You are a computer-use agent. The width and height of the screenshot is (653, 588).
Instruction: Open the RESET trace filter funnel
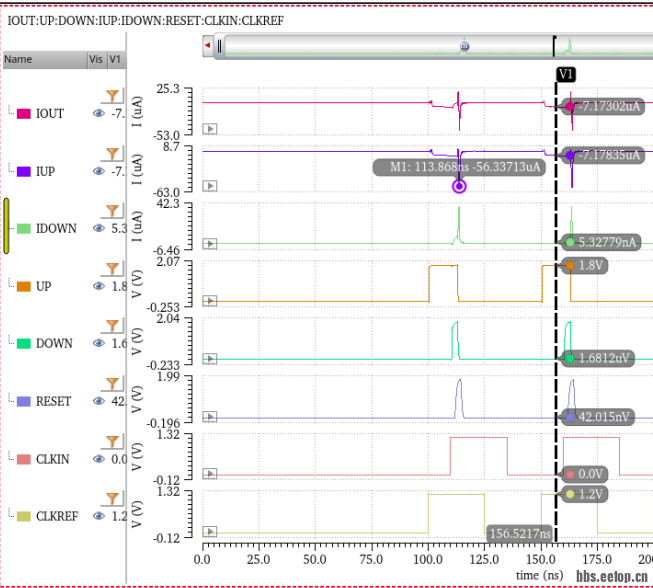[x=113, y=382]
